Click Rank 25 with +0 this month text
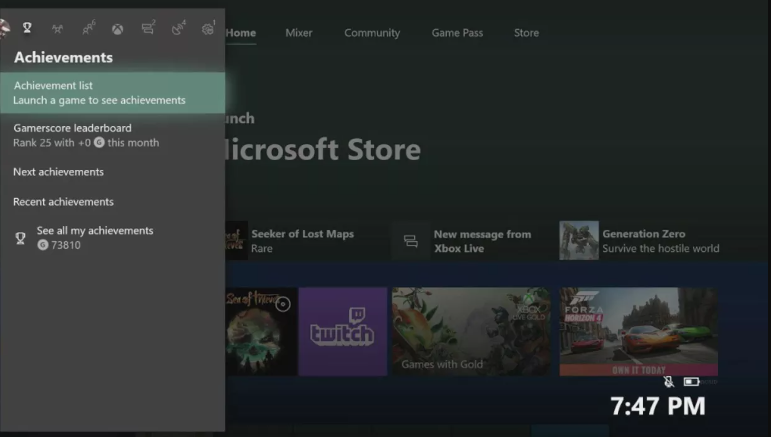Image resolution: width=771 pixels, height=437 pixels. pos(86,143)
